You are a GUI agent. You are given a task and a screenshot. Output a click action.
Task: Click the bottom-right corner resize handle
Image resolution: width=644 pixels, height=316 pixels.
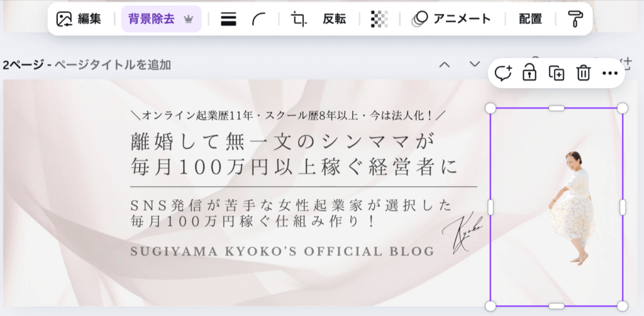(623, 306)
